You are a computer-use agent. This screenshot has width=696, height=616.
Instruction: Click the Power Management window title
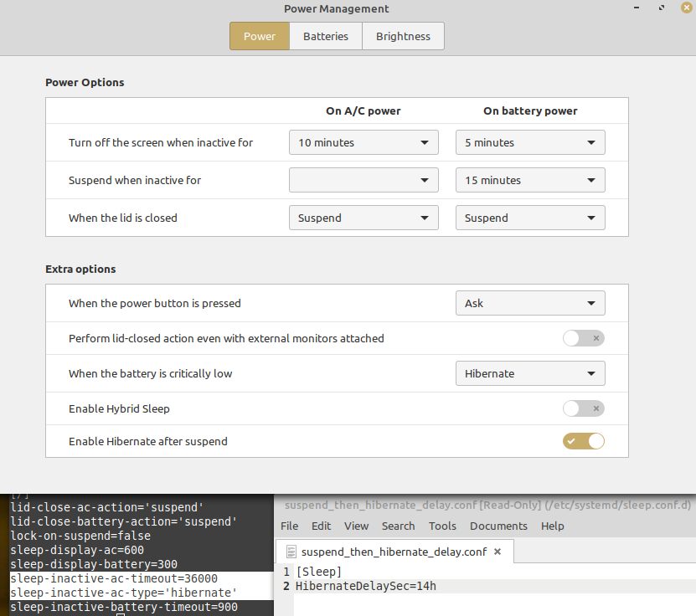[x=336, y=9]
